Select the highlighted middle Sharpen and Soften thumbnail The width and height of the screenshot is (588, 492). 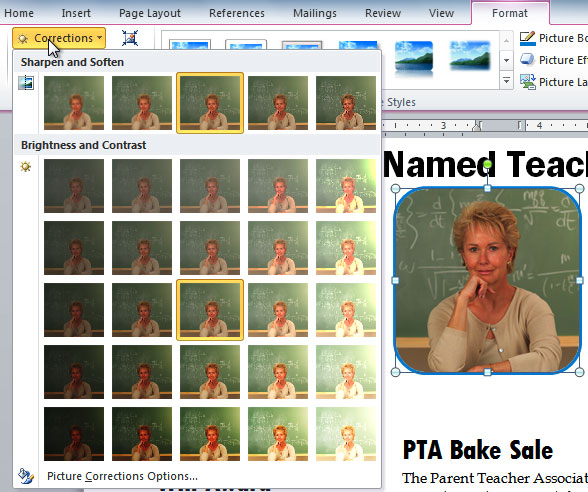point(210,103)
